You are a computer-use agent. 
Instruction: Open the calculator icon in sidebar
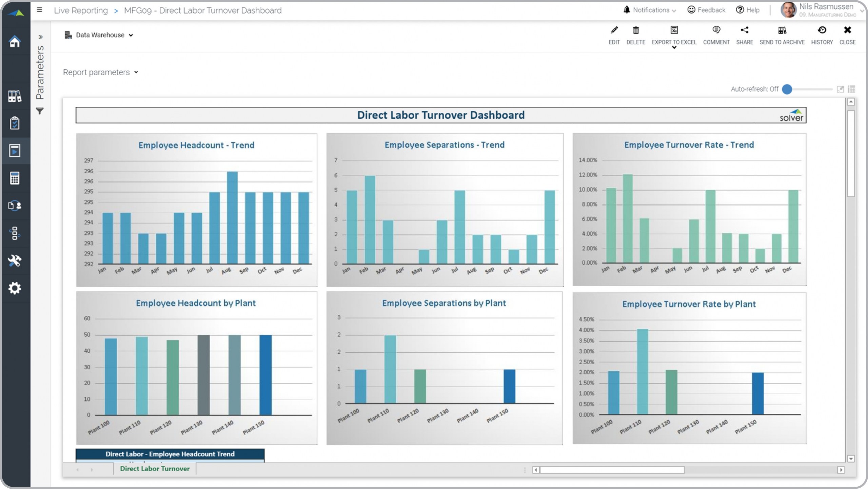pyautogui.click(x=15, y=178)
